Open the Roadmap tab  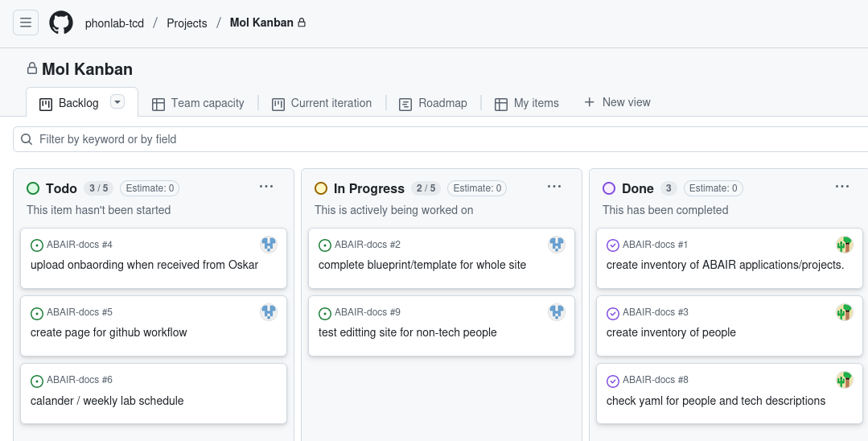433,103
